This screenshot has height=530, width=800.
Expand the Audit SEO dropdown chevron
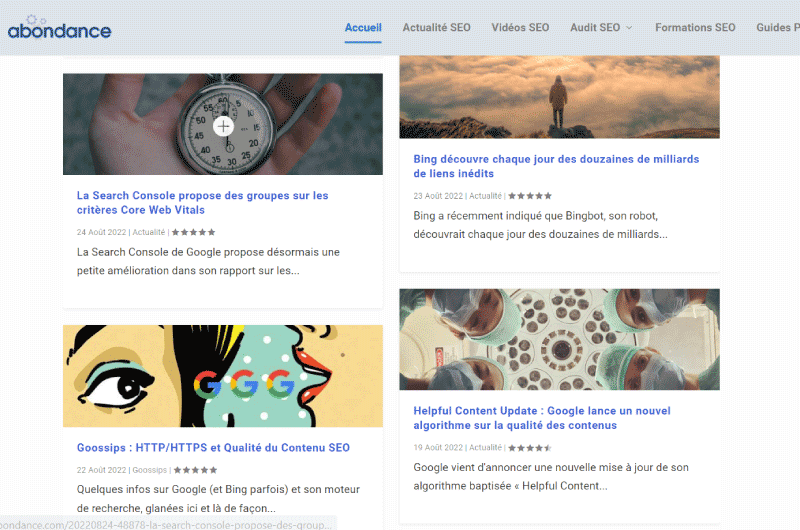pyautogui.click(x=629, y=28)
